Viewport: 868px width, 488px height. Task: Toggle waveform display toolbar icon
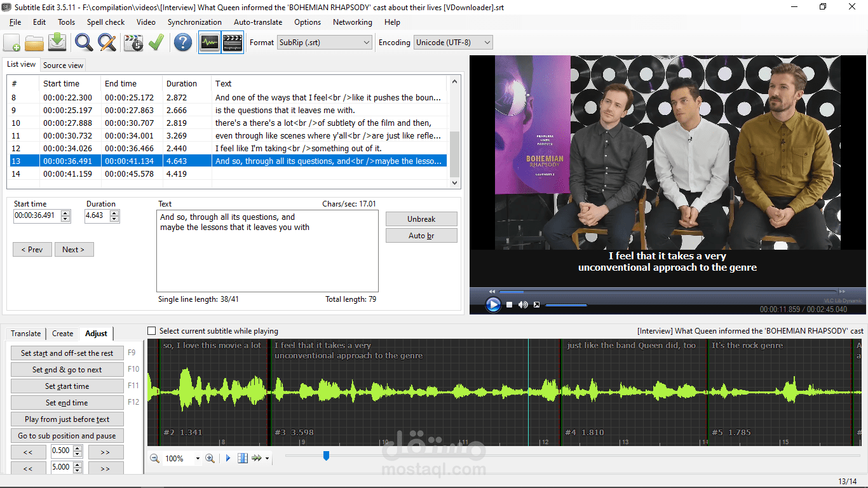pos(210,43)
